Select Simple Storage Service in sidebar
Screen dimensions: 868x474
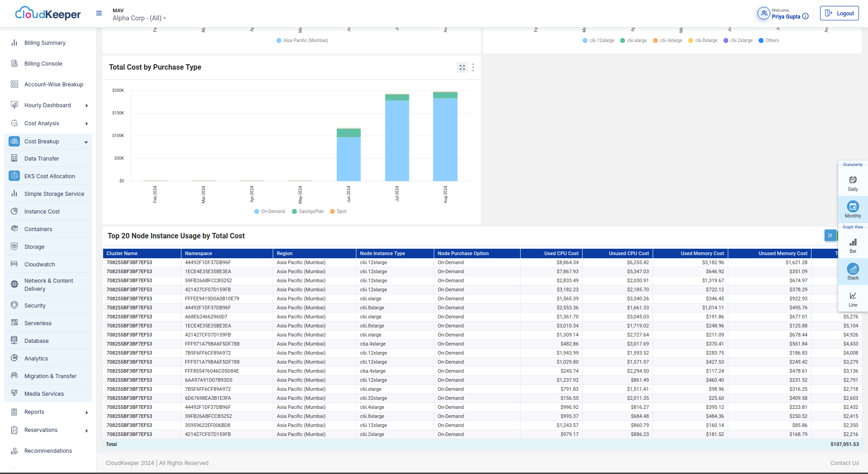click(54, 194)
